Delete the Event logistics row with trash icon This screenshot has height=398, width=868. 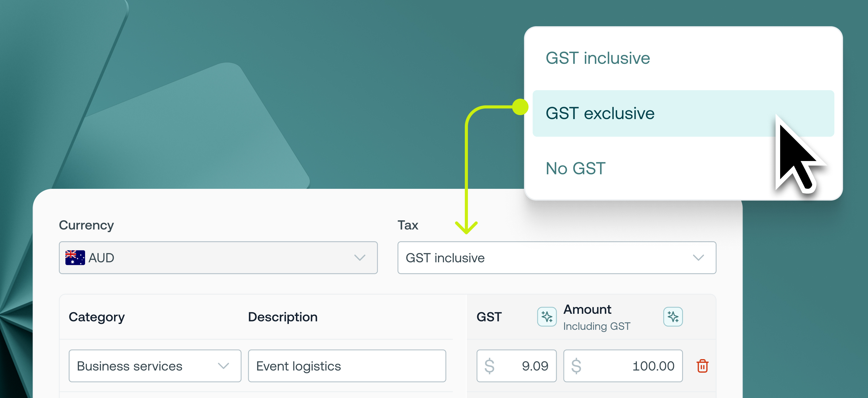702,366
